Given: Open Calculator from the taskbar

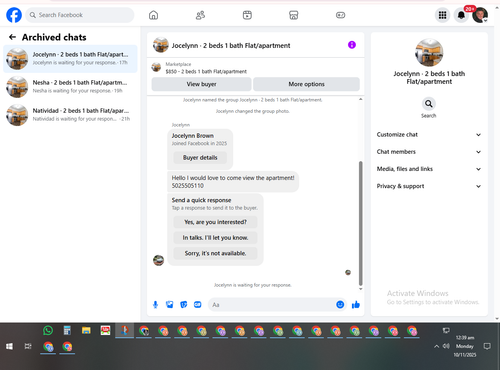Looking at the screenshot, I should tap(67, 330).
